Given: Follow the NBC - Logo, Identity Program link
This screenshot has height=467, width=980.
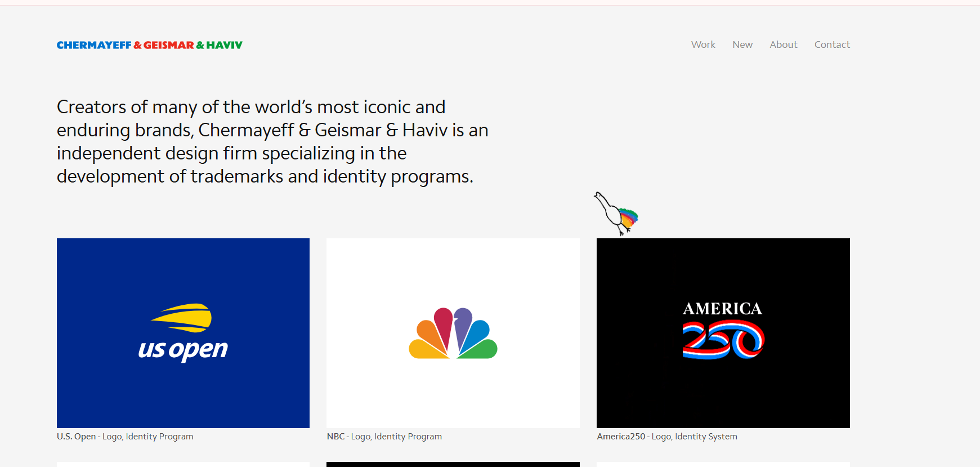Looking at the screenshot, I should [384, 437].
